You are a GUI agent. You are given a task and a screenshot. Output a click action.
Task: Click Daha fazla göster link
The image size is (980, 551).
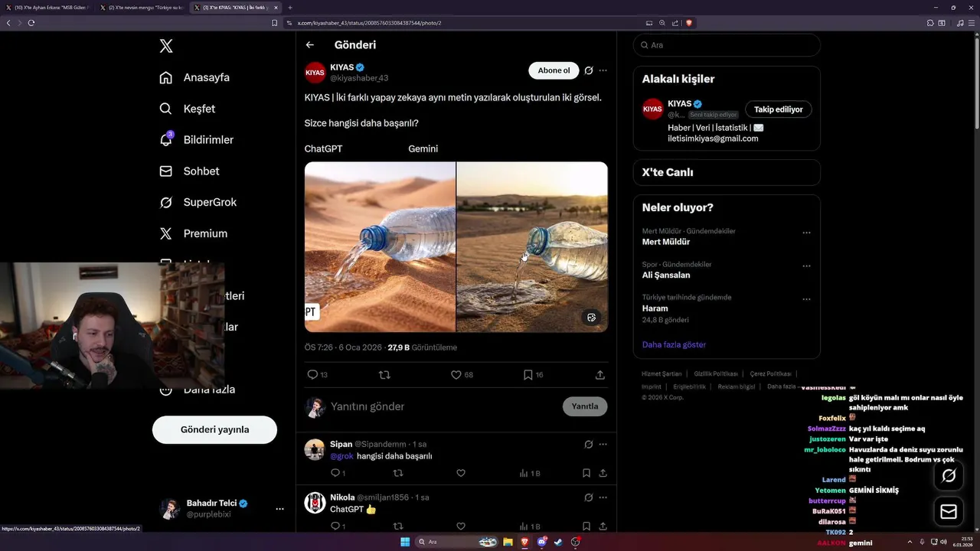674,344
